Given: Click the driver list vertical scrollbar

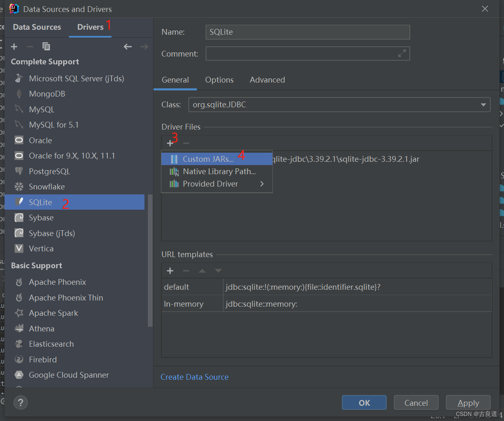Looking at the screenshot, I should point(150,260).
